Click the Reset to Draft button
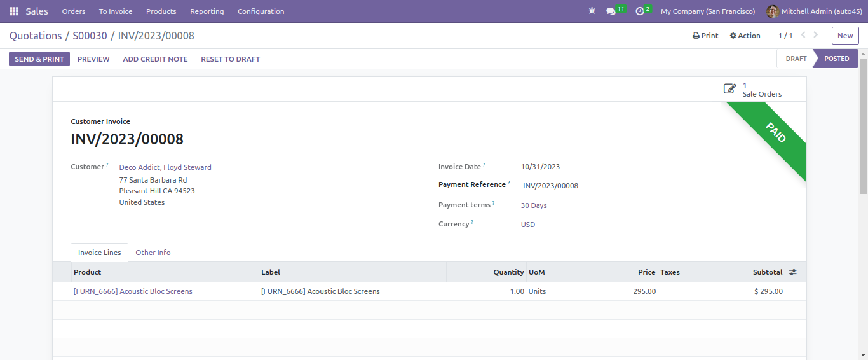The image size is (868, 360). point(231,59)
